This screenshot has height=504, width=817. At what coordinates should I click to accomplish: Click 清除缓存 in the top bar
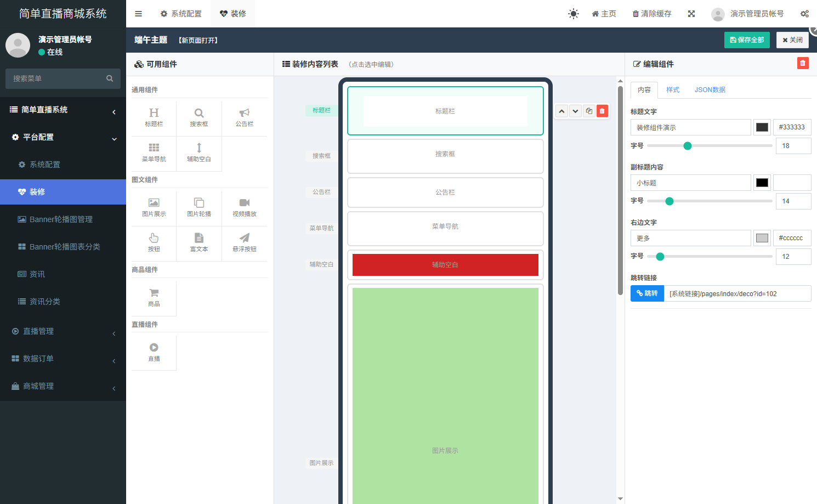coord(652,14)
